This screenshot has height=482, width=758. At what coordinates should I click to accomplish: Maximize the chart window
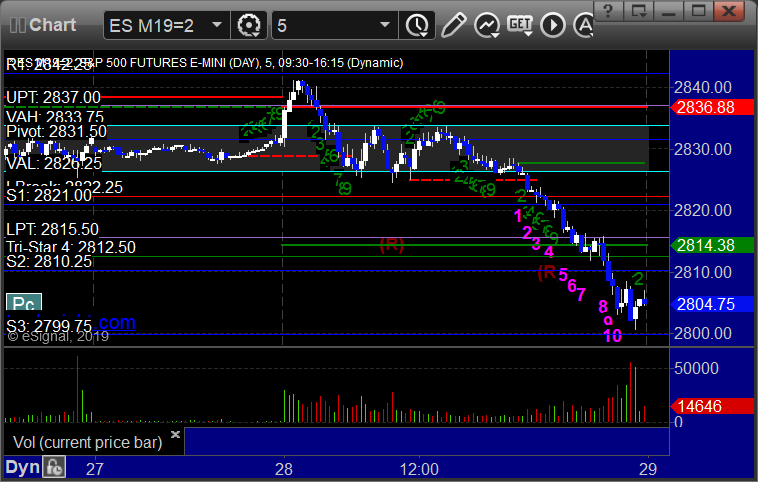point(699,11)
